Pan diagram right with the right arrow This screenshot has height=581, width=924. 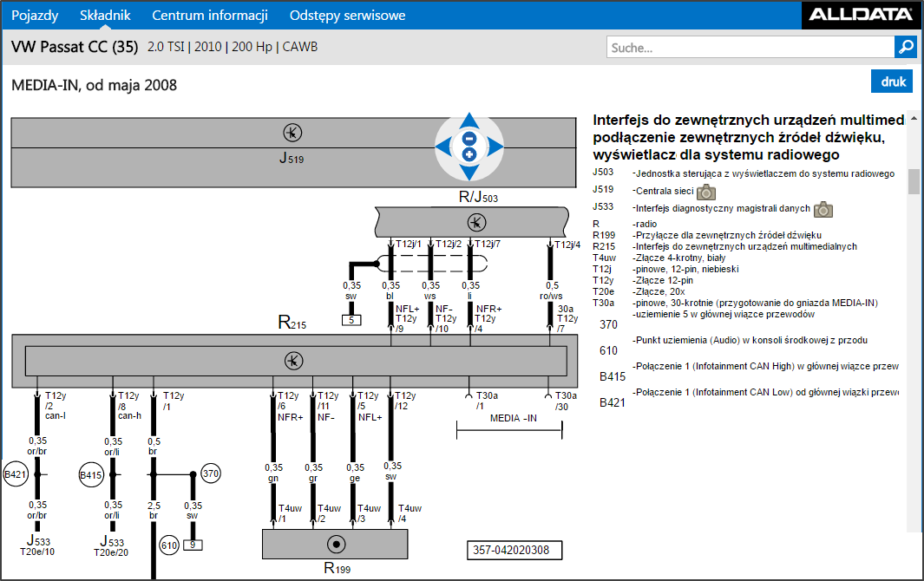click(495, 147)
